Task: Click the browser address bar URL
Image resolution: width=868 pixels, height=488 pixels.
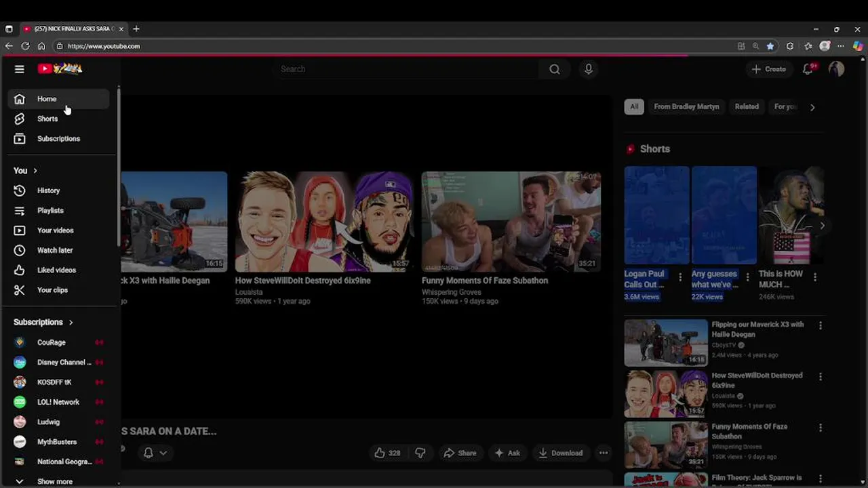Action: (104, 46)
